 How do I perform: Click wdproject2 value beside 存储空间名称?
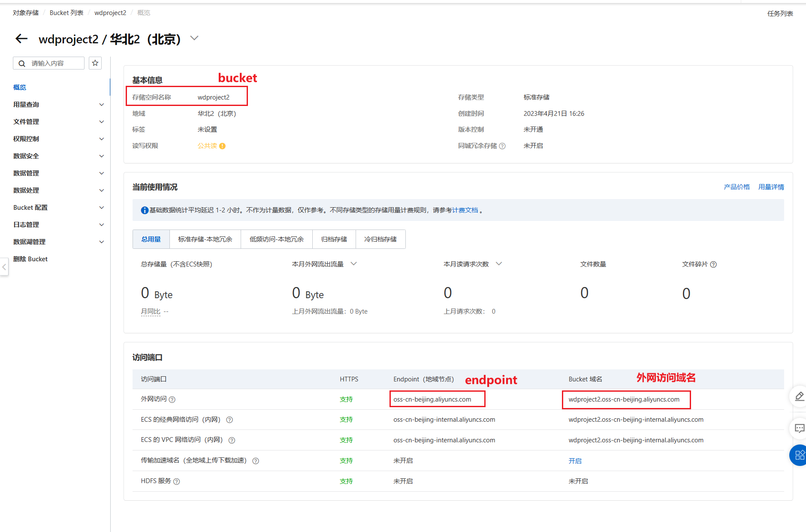click(x=214, y=97)
